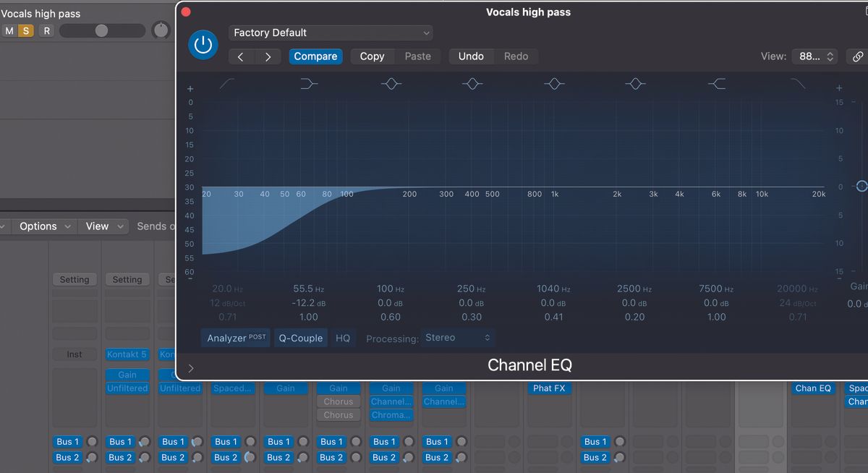Open the Processing Stereo dropdown
868x473 pixels.
458,337
